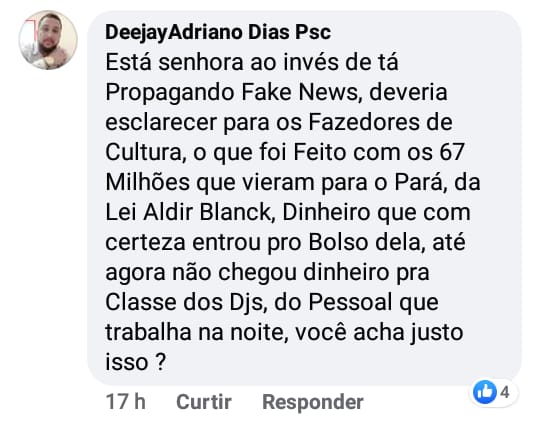
Task: View the 4 reactions count
Action: (x=505, y=392)
